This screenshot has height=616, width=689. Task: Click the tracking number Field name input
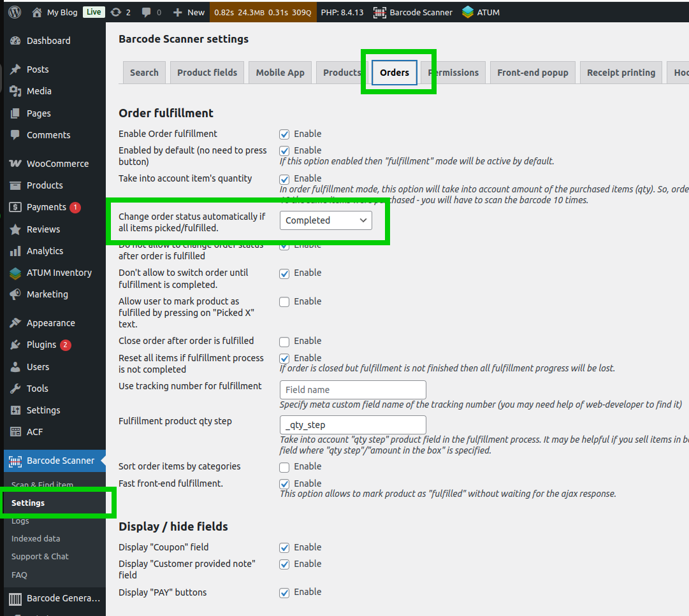tap(352, 390)
